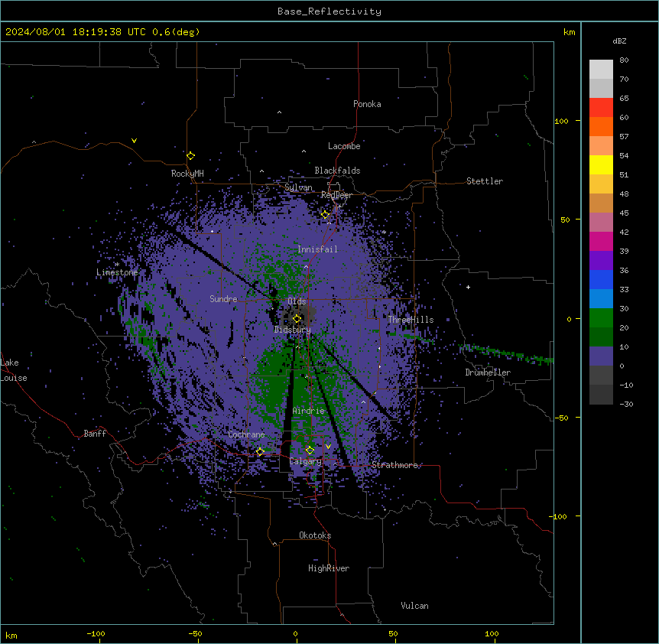659x644 pixels.
Task: Click the dBZ legend heading
Action: (619, 41)
